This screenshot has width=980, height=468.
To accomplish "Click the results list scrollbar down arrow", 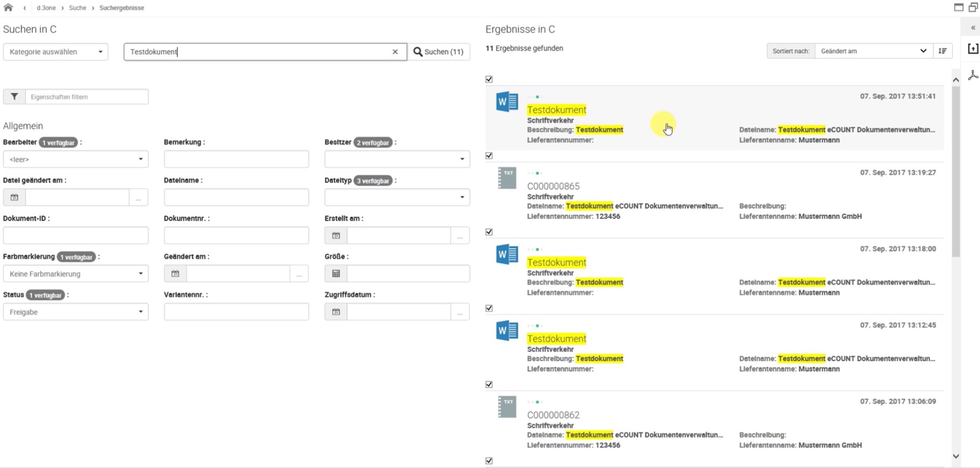I will (x=956, y=456).
